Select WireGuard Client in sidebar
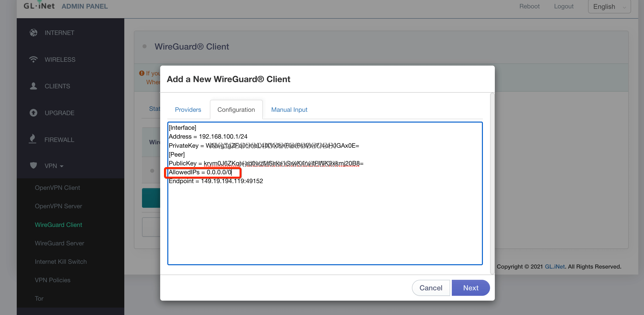 click(59, 225)
